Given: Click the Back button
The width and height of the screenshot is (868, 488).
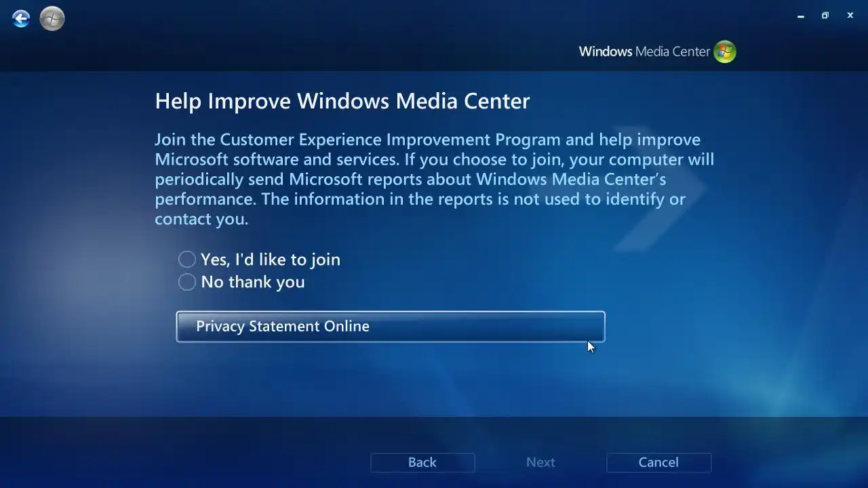Looking at the screenshot, I should pos(422,462).
